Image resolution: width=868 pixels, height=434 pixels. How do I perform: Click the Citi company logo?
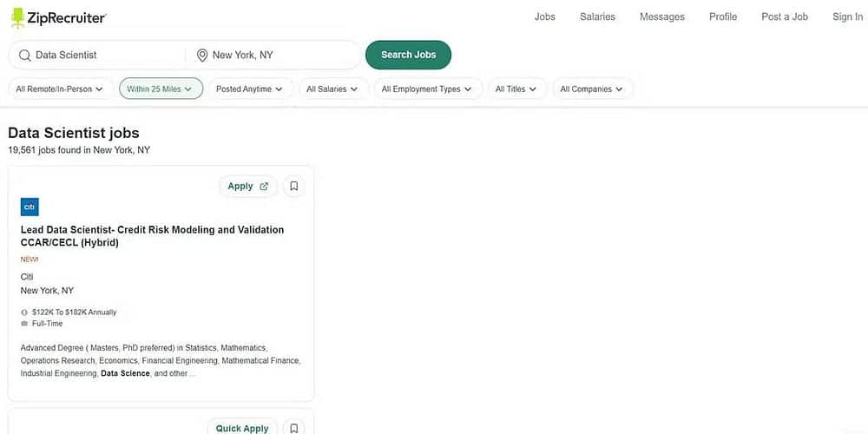[x=30, y=207]
